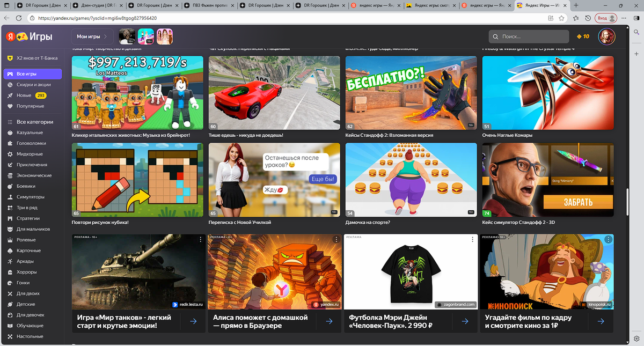
Task: Open Х2 янов от Т-Банка promo
Action: tap(32, 58)
